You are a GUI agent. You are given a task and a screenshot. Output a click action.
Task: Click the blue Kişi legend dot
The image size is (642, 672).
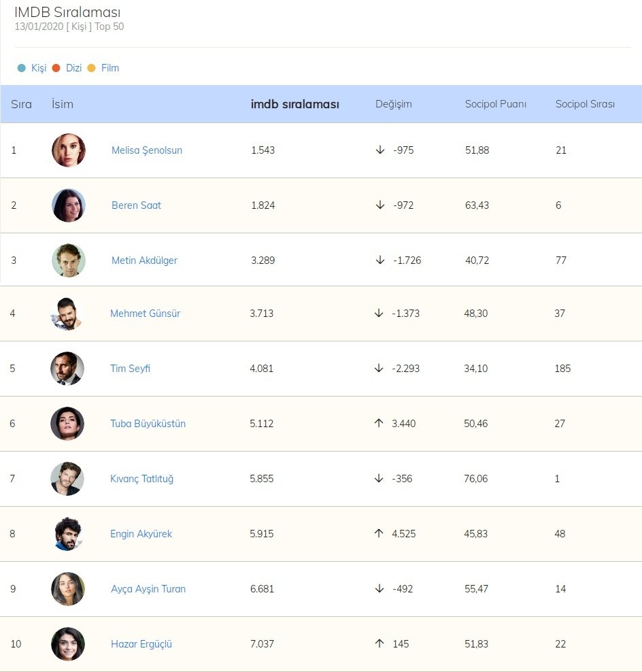(22, 68)
